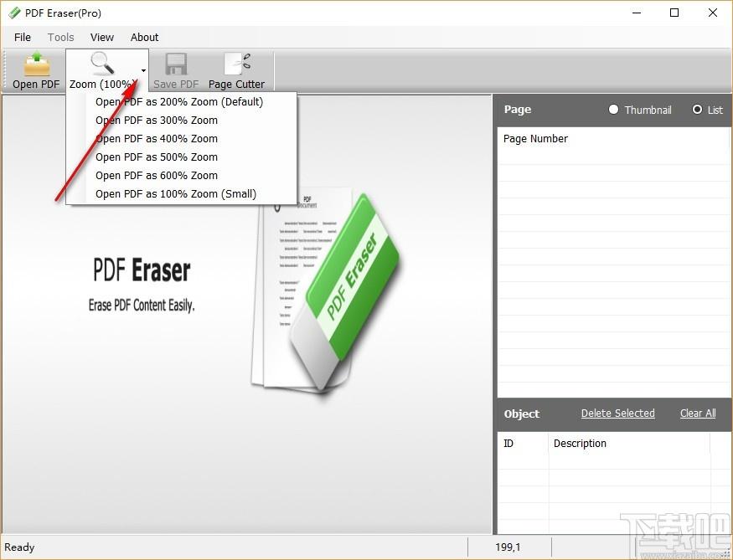Open the Tools menu
Screen dimensions: 733x560
[61, 38]
